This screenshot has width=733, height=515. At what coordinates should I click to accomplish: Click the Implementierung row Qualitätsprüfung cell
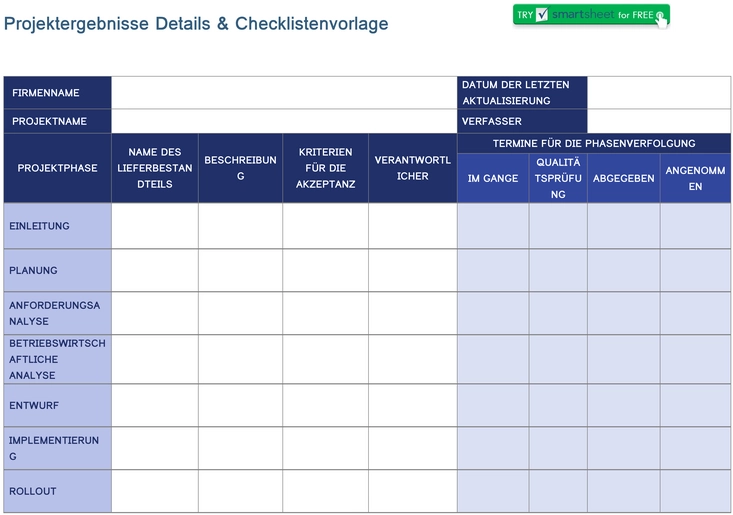tap(558, 448)
